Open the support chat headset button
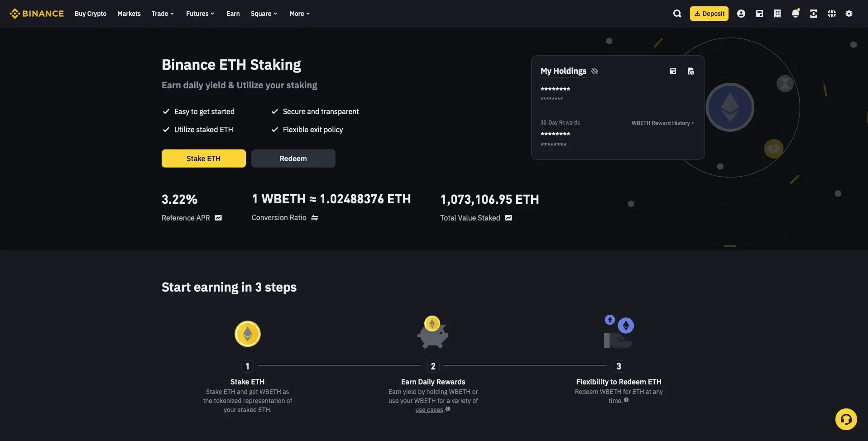Screen dimensions: 868x441 coord(846,419)
